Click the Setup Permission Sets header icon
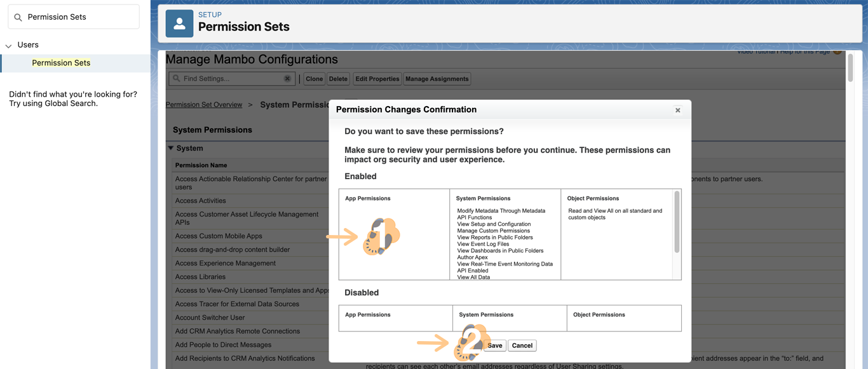This screenshot has width=868, height=369. click(179, 23)
